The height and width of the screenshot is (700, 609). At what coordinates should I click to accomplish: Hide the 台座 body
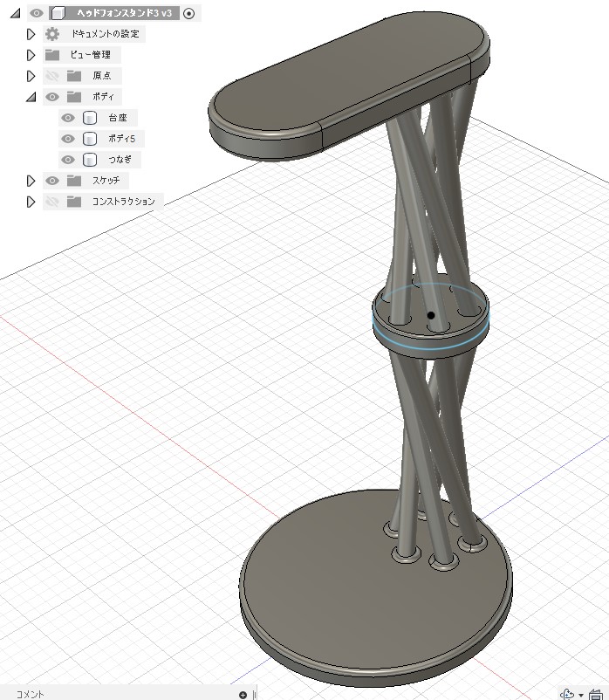(68, 118)
